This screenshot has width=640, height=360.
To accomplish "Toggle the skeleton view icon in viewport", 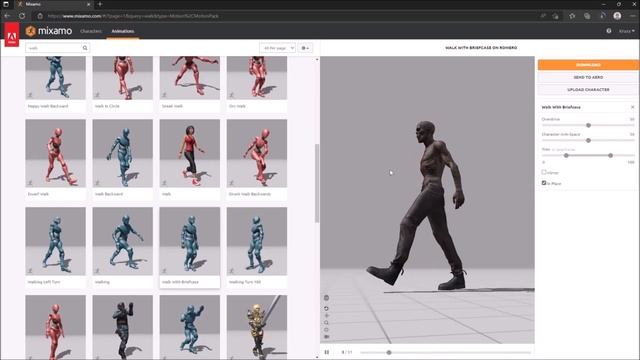I will (326, 298).
